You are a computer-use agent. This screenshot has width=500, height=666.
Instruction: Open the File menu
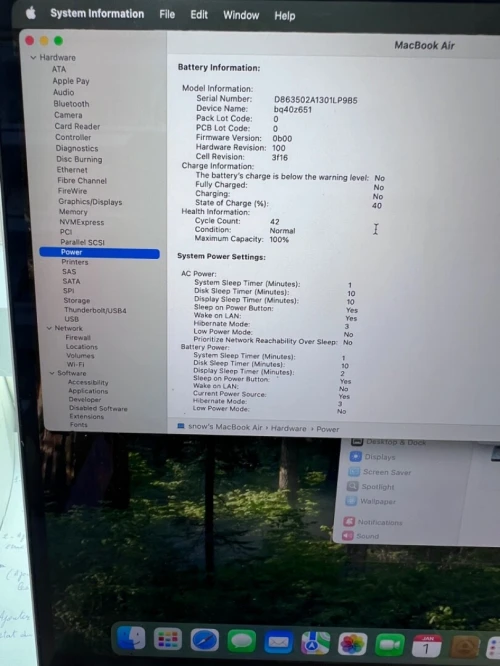tap(167, 14)
